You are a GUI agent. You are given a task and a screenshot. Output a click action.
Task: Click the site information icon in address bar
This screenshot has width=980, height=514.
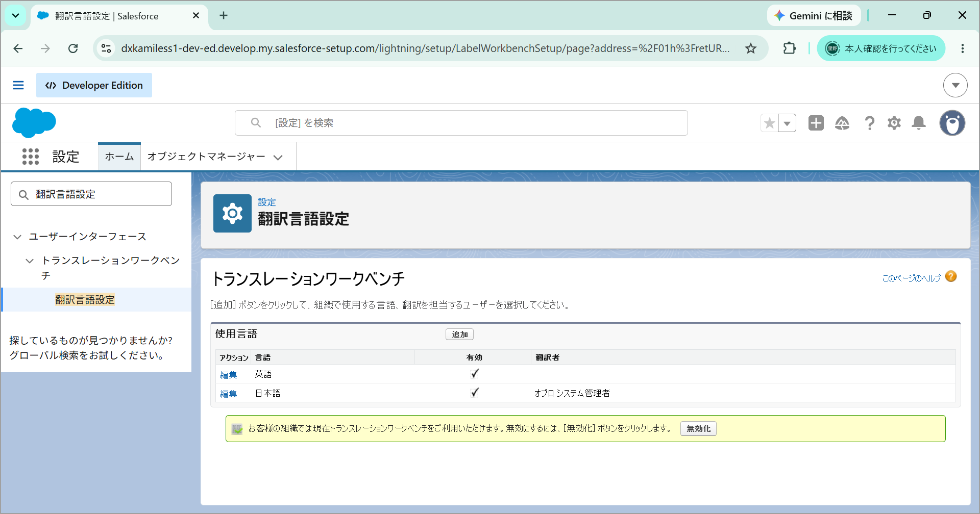click(106, 48)
